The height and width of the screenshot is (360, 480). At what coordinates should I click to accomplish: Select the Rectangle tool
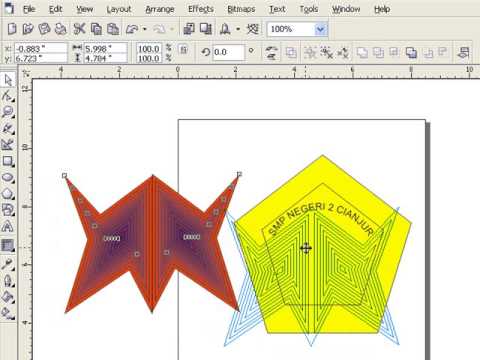click(x=8, y=161)
